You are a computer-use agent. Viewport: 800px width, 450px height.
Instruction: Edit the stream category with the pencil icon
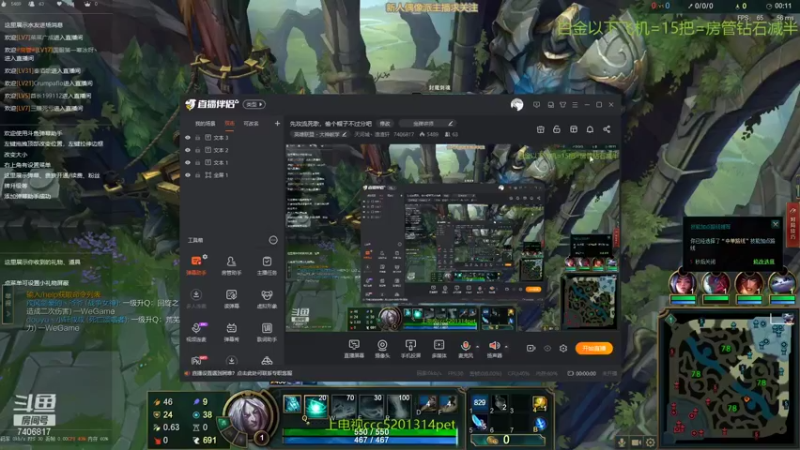coord(344,134)
